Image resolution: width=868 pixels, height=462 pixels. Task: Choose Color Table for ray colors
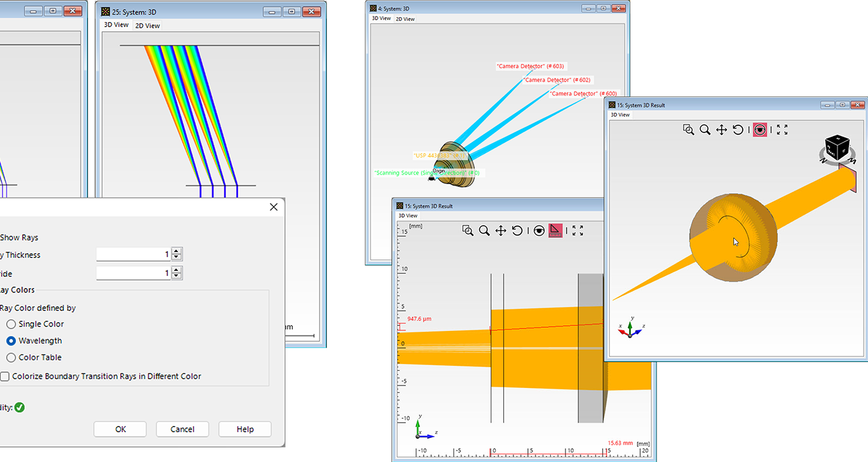point(11,357)
